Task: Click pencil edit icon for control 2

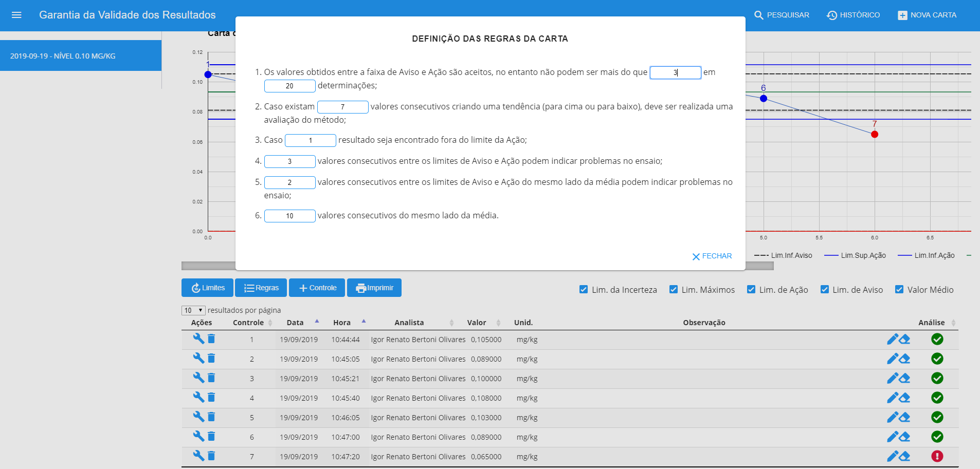Action: pos(892,359)
